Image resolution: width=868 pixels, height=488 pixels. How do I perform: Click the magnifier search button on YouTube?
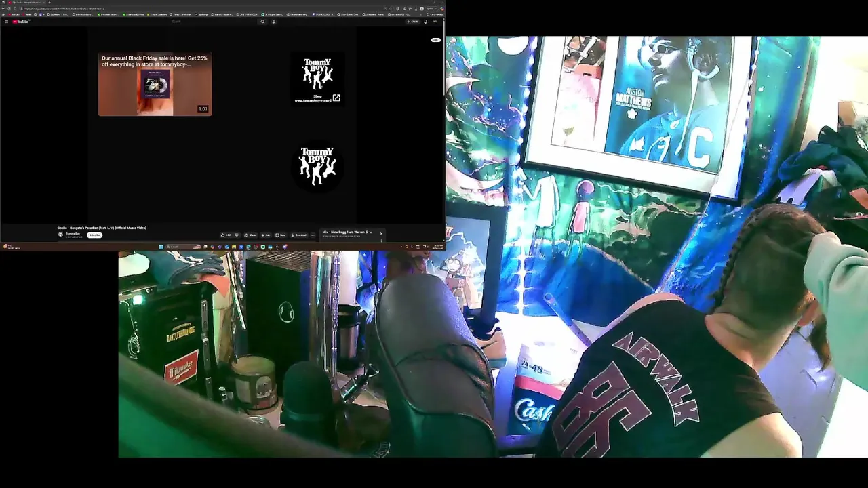pyautogui.click(x=262, y=22)
